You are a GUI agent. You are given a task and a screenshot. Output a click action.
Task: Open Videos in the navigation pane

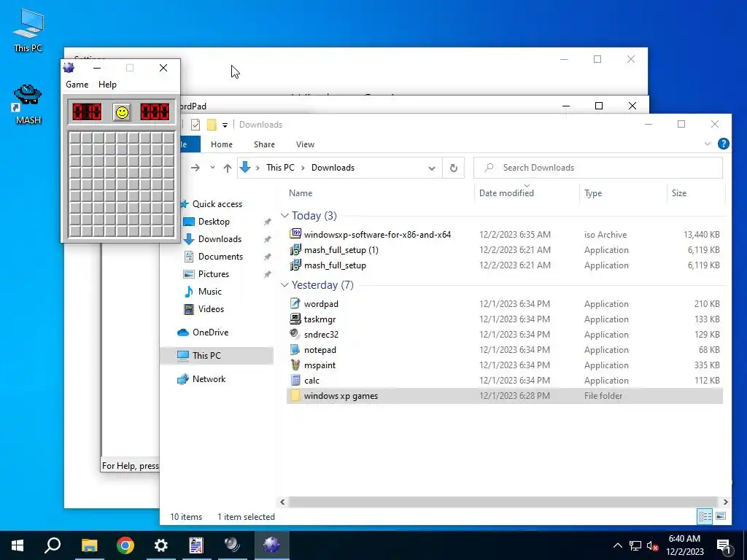click(x=211, y=309)
